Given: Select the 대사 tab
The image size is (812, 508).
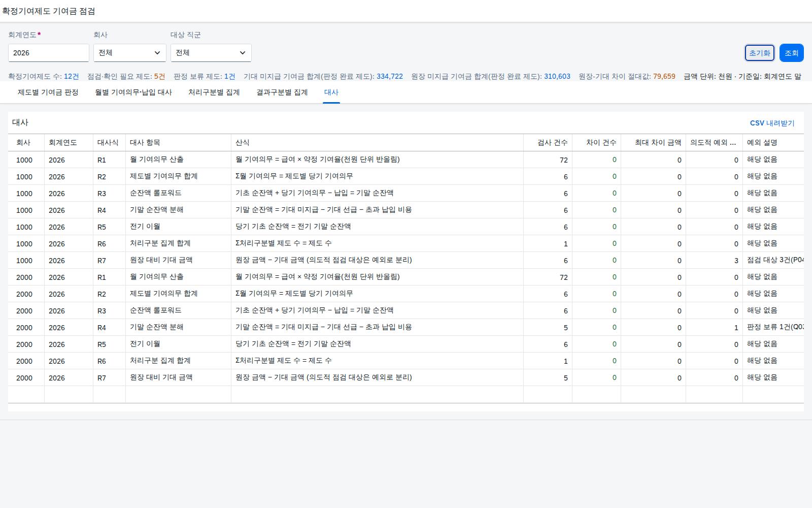Looking at the screenshot, I should (x=331, y=92).
